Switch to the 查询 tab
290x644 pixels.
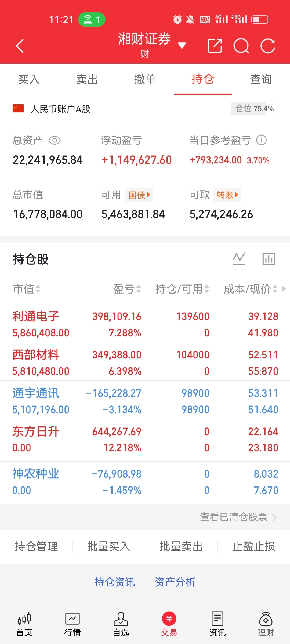click(261, 79)
